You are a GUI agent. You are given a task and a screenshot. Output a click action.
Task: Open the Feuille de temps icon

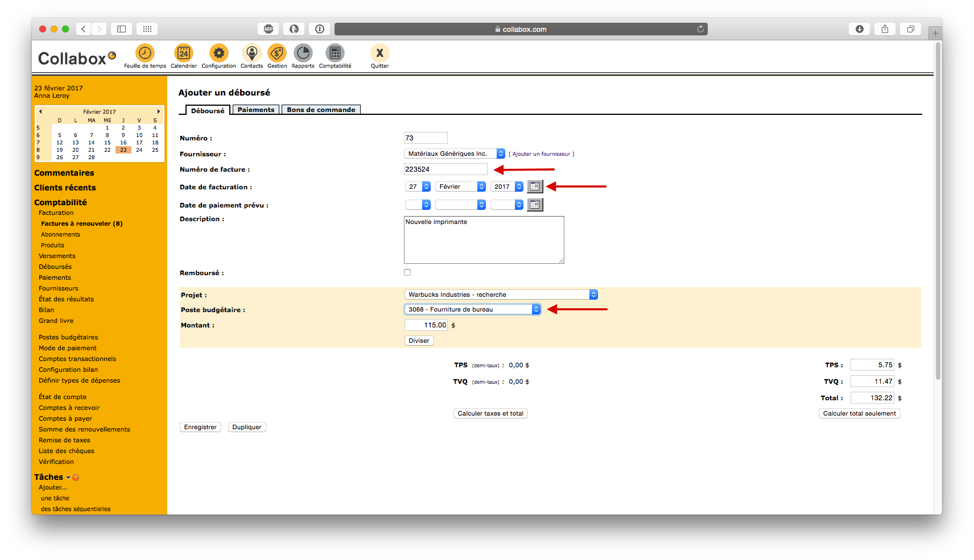pyautogui.click(x=145, y=53)
